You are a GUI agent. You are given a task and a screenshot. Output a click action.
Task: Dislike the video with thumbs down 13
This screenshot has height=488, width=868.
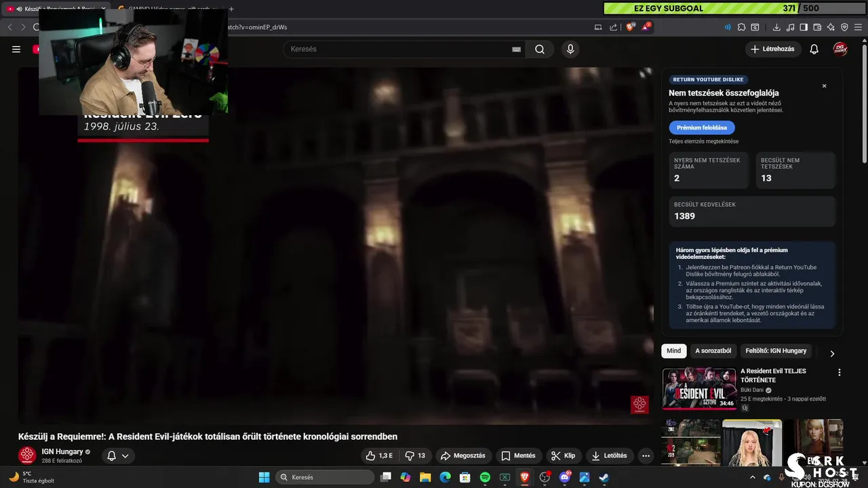click(415, 455)
